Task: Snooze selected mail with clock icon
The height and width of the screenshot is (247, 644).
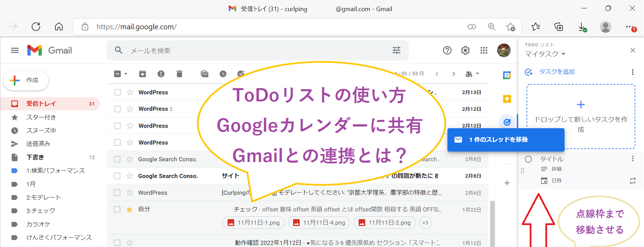Action: tap(223, 74)
